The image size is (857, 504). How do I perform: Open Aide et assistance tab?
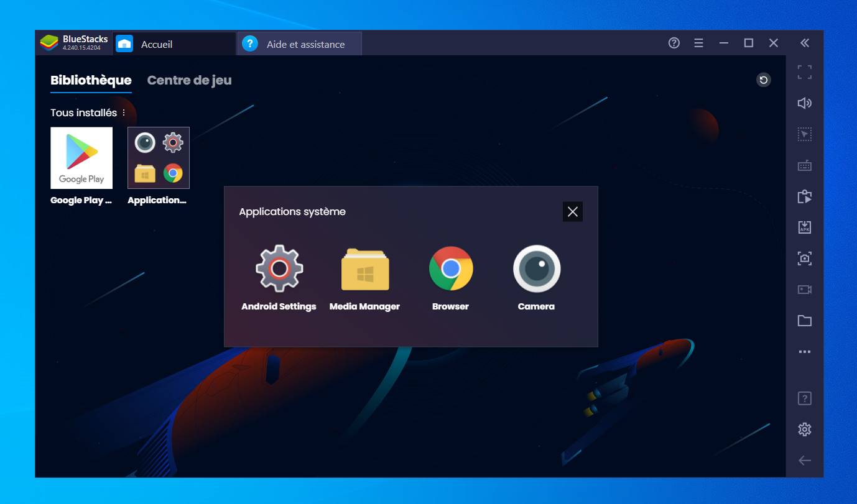coord(300,44)
